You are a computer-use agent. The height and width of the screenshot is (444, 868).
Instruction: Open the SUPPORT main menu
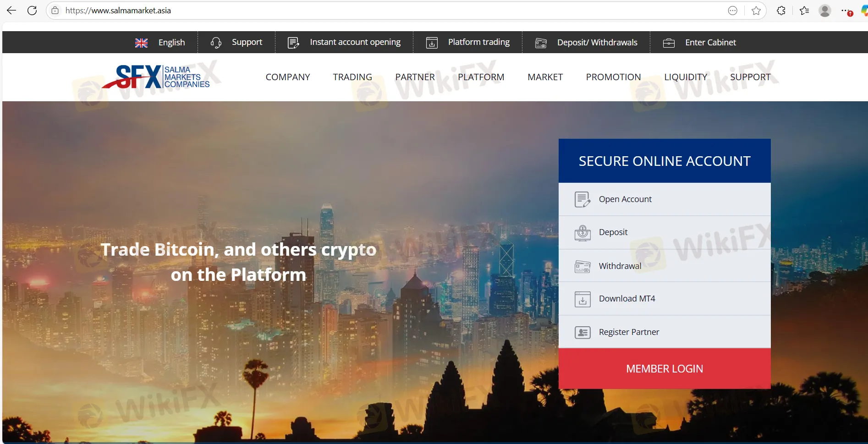[751, 77]
